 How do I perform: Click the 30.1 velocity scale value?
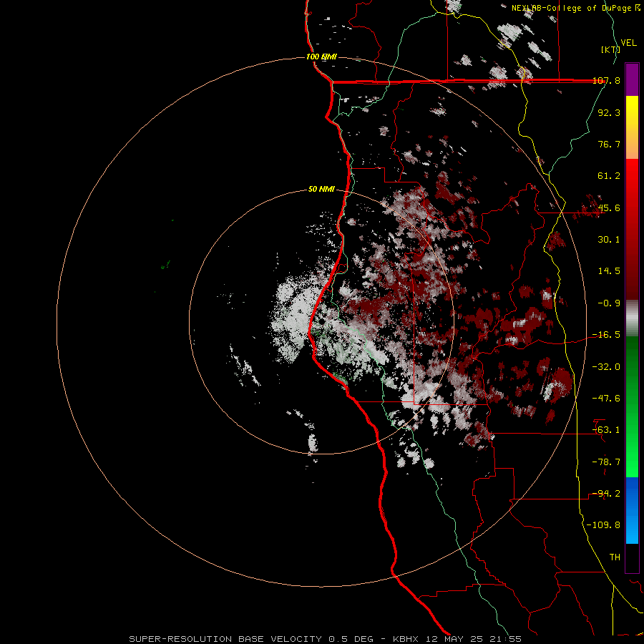click(x=609, y=240)
